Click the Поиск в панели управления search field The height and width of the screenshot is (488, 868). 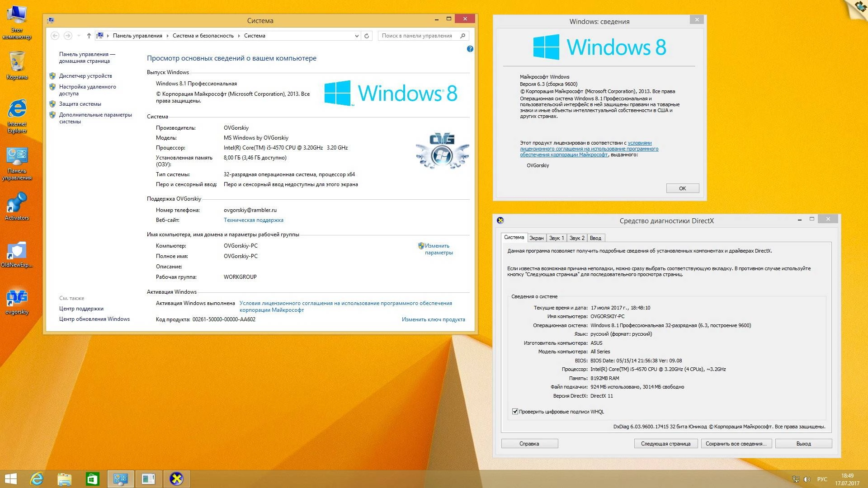tap(420, 36)
